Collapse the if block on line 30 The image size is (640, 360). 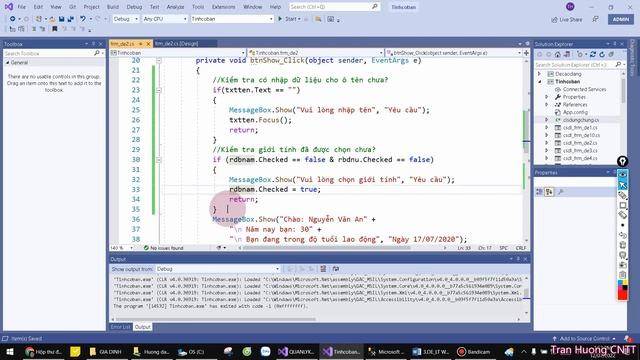159,160
